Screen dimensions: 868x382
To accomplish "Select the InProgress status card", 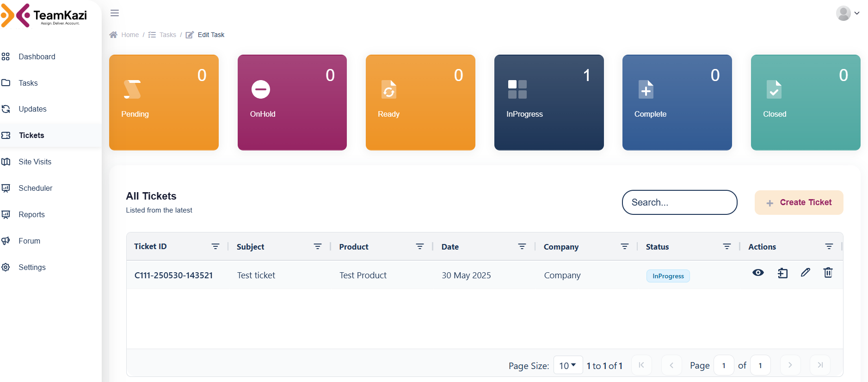I will (x=549, y=102).
